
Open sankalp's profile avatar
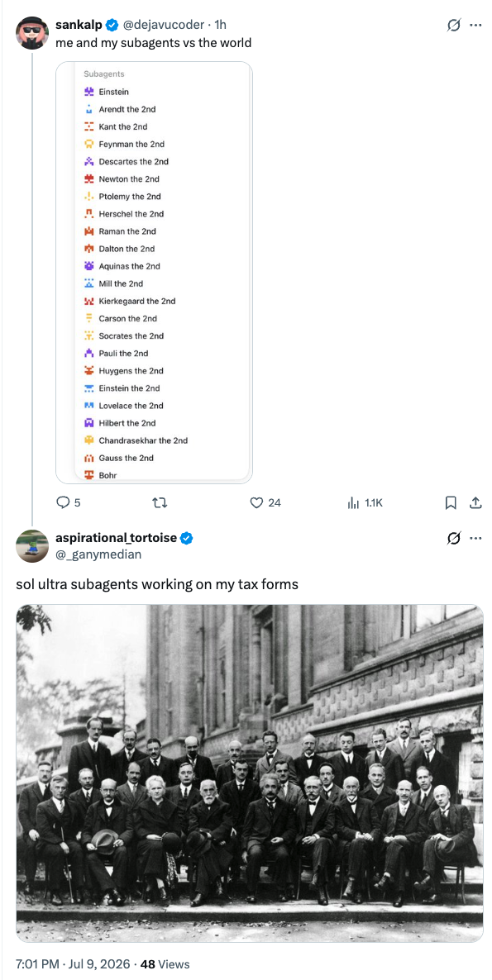coord(32,32)
